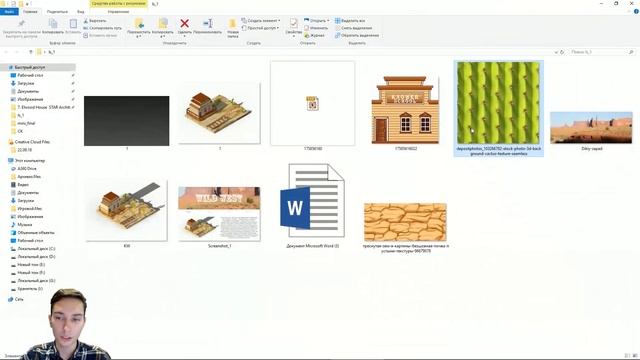This screenshot has height=360, width=640.
Task: Select the KM isometric house thumbnail
Action: 127,210
